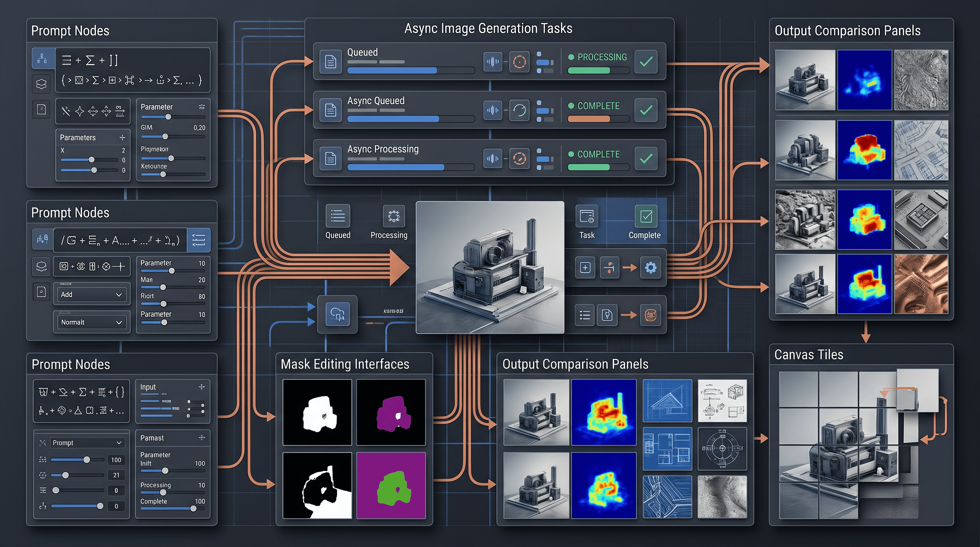Click the expand icon next to Input header
Image resolution: width=980 pixels, height=547 pixels.
pyautogui.click(x=202, y=387)
